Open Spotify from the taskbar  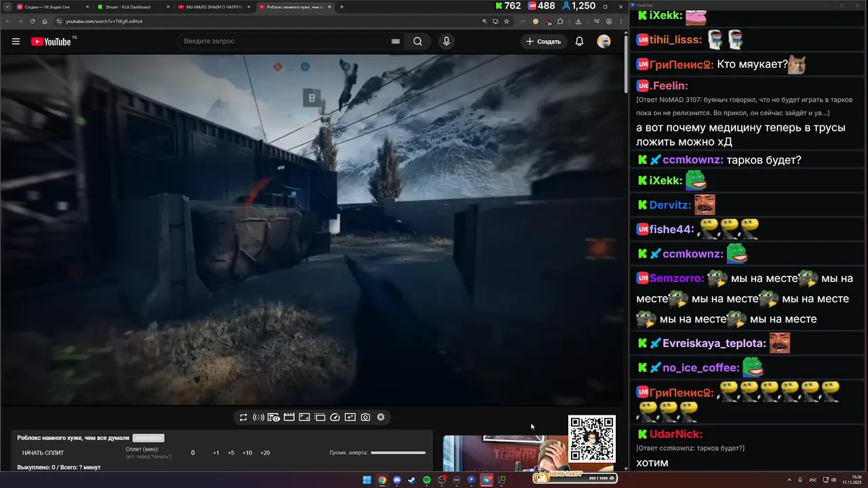click(x=427, y=480)
